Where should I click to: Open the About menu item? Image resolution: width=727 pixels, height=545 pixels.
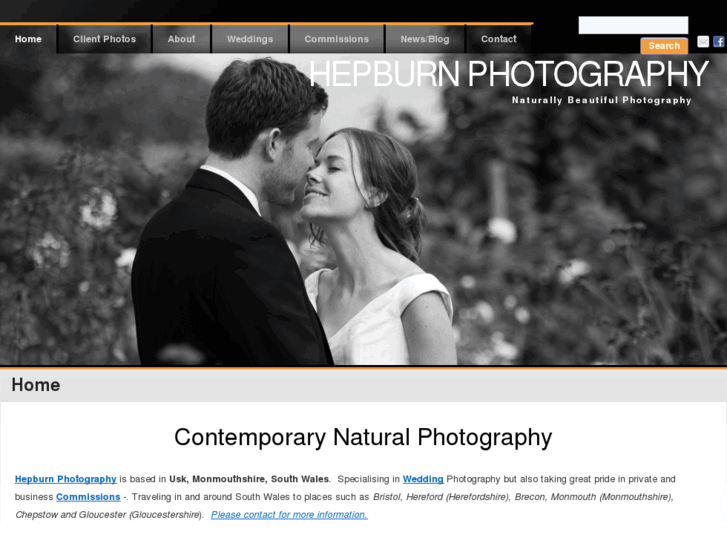pyautogui.click(x=181, y=39)
